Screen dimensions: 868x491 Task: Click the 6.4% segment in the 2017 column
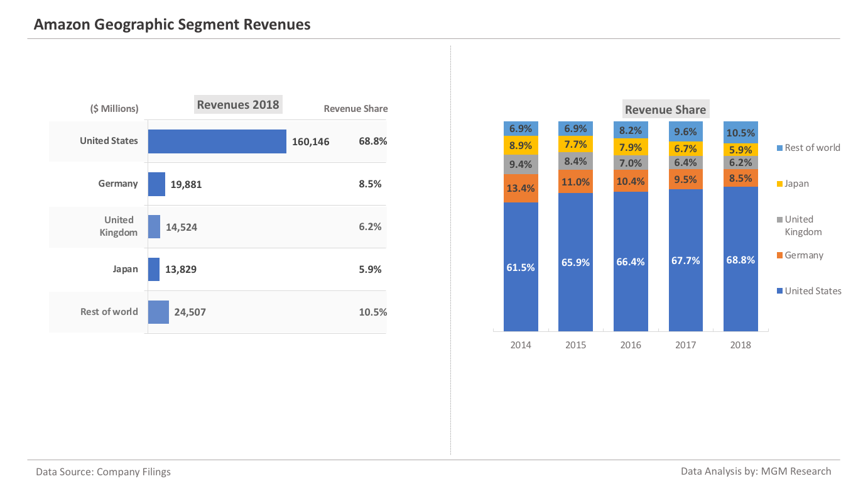[x=686, y=162]
